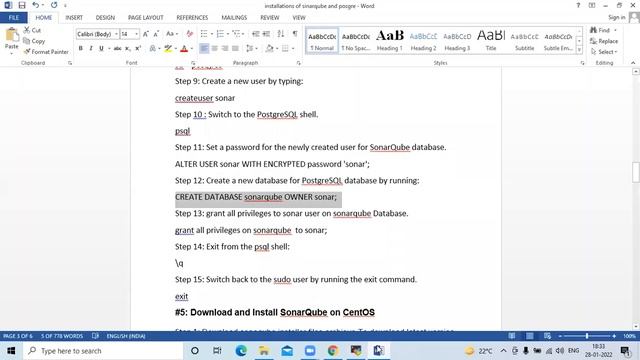
Task: Toggle Italic formatting
Action: (91, 49)
